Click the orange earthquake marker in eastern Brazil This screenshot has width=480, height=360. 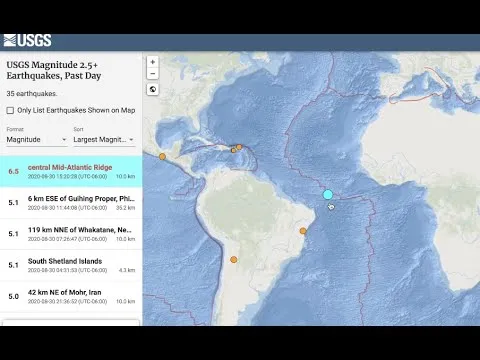pos(303,231)
